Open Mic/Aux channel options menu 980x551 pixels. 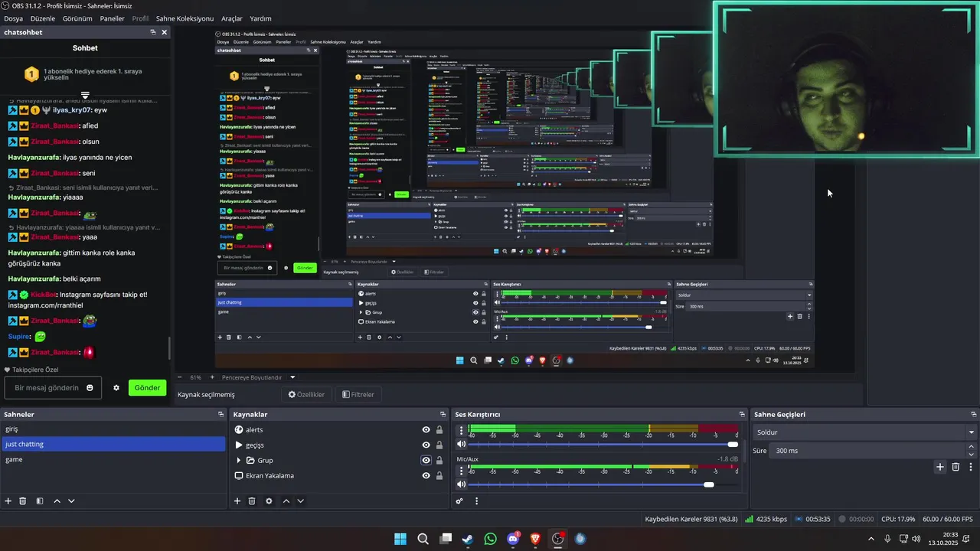pos(461,470)
